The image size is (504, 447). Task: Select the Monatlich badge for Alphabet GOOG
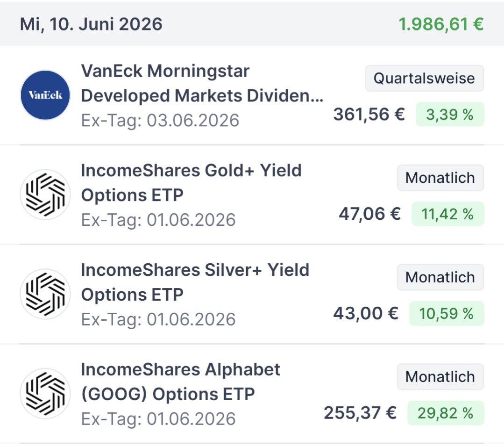440,376
